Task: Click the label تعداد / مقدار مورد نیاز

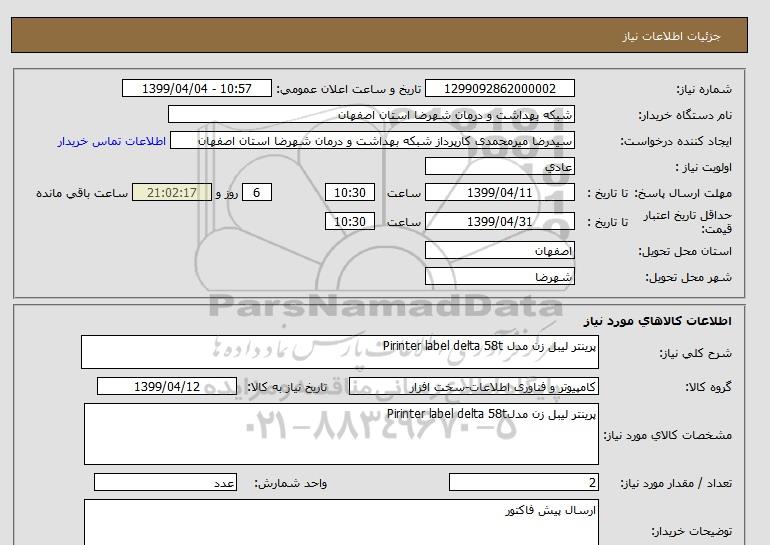Action: pyautogui.click(x=676, y=484)
